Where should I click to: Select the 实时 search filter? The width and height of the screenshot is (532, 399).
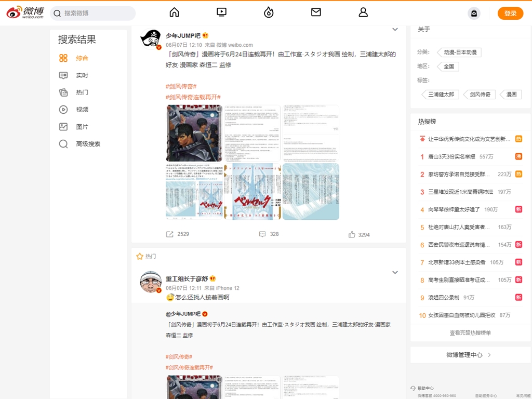click(x=82, y=75)
